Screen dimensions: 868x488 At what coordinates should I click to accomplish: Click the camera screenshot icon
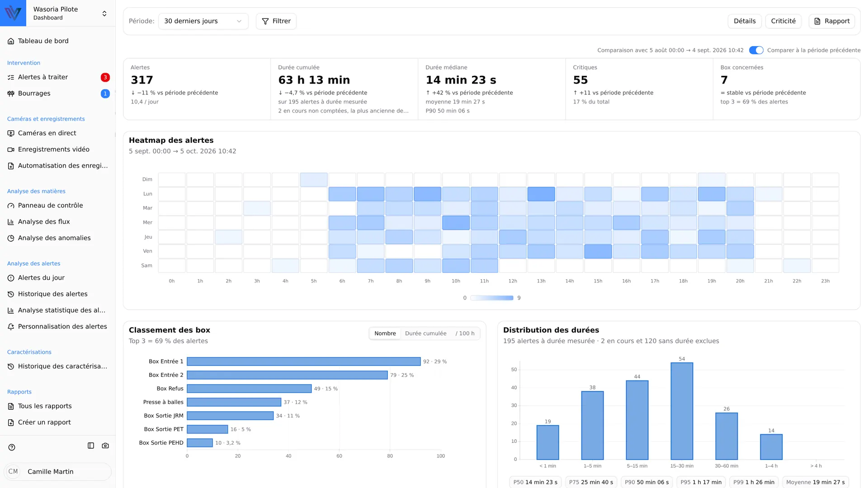(105, 446)
